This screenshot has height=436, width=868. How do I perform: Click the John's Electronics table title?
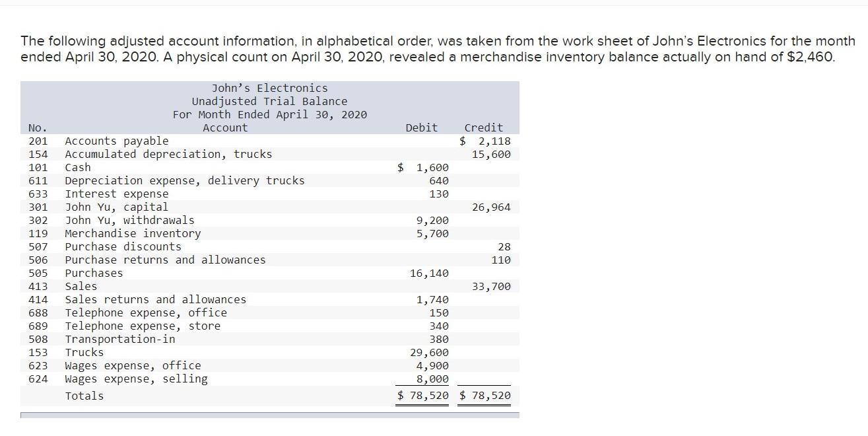point(269,88)
